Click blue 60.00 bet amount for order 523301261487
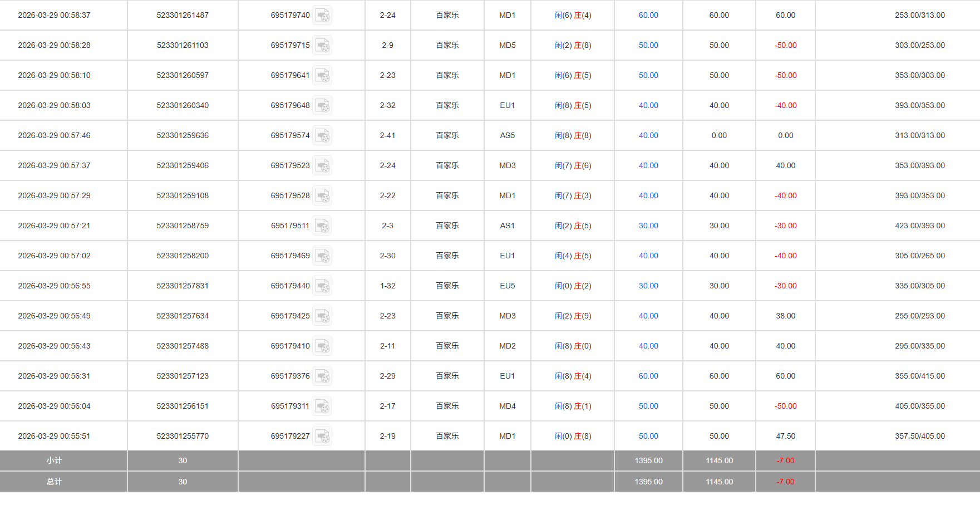Image resolution: width=980 pixels, height=505 pixels. (648, 16)
